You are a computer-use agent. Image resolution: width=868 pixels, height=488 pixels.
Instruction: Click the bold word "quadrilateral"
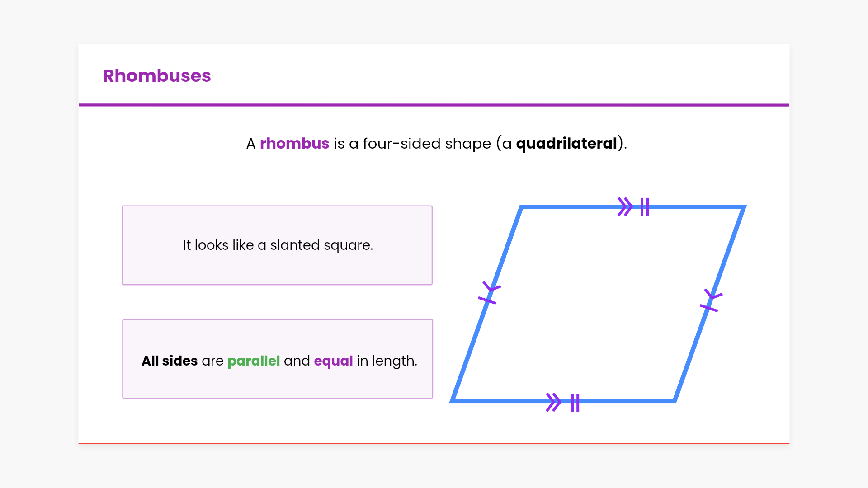(x=566, y=144)
